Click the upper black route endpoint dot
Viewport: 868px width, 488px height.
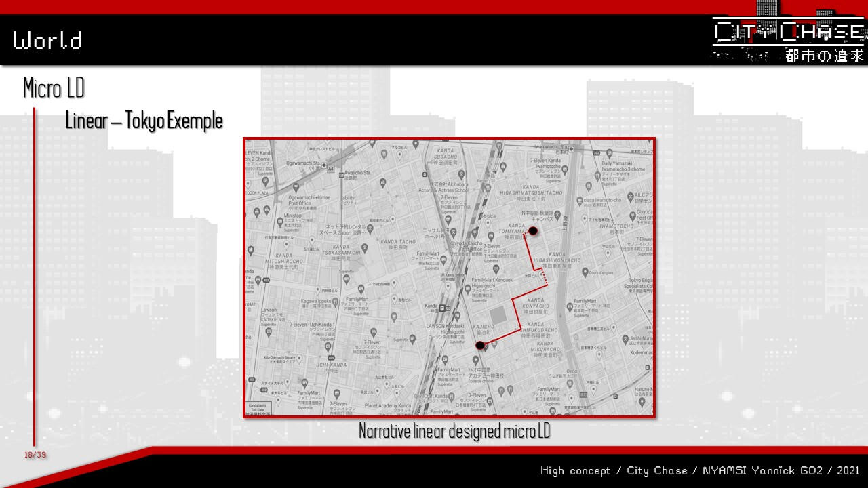coord(533,231)
